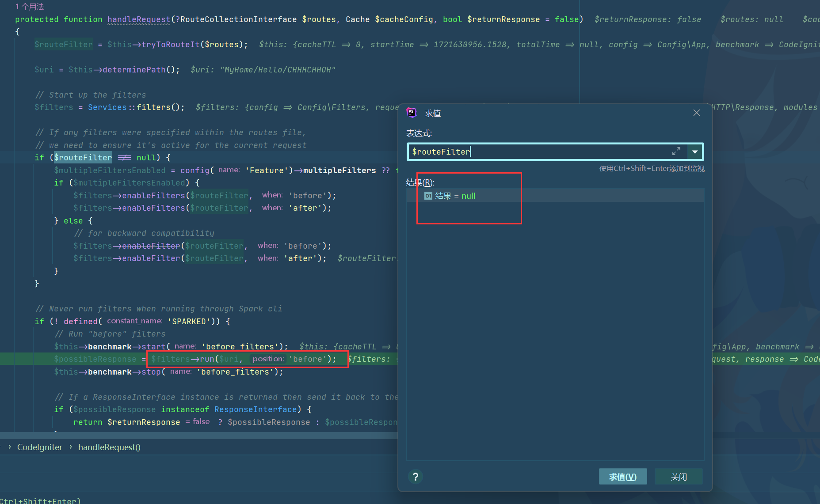Click the 求值(V) evaluate button
This screenshot has width=820, height=504.
623,477
